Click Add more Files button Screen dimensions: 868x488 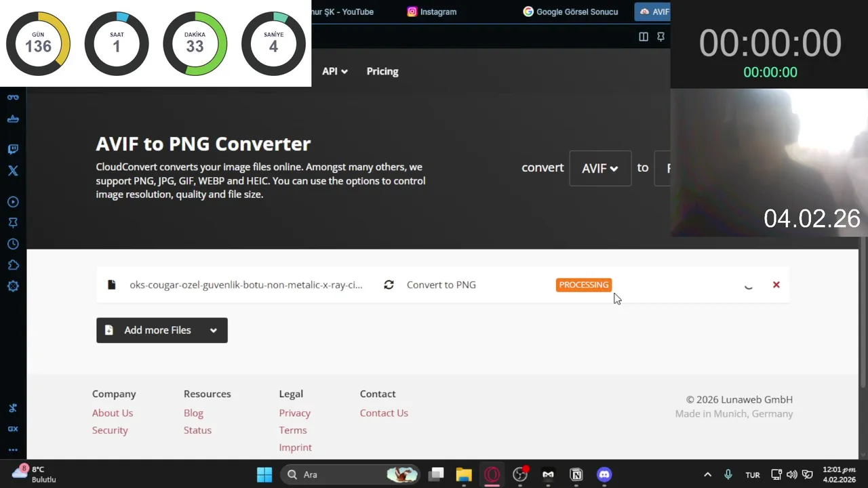[162, 330]
